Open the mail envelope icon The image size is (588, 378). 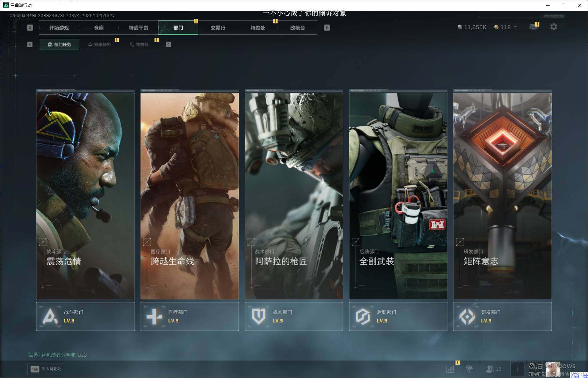[533, 27]
